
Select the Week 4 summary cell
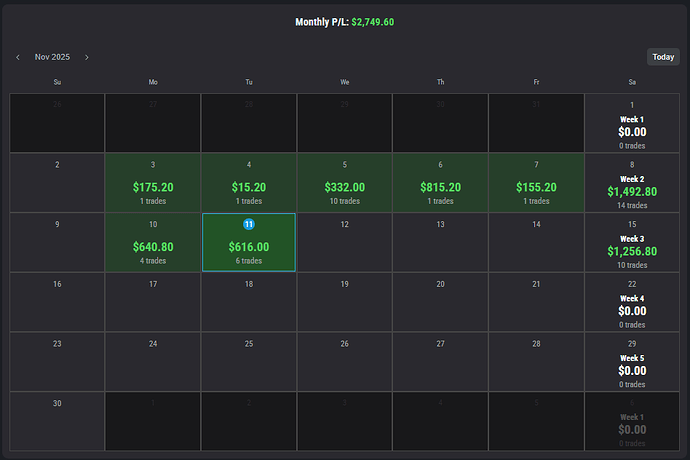(632, 302)
